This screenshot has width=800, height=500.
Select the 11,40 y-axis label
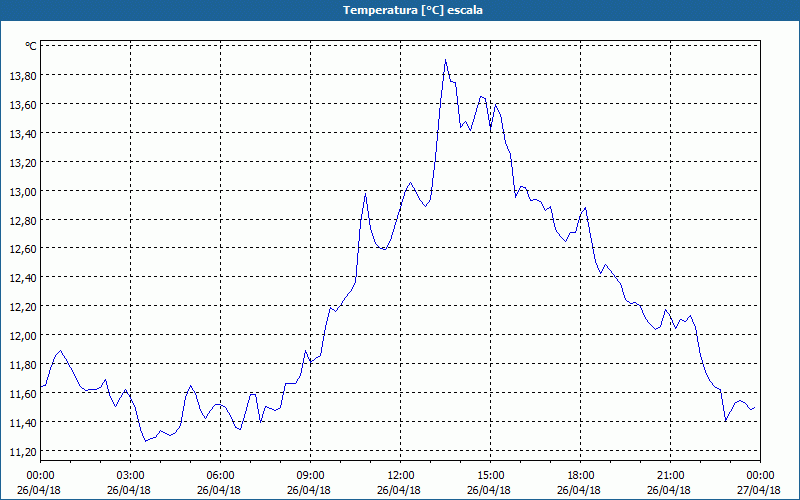pos(23,423)
